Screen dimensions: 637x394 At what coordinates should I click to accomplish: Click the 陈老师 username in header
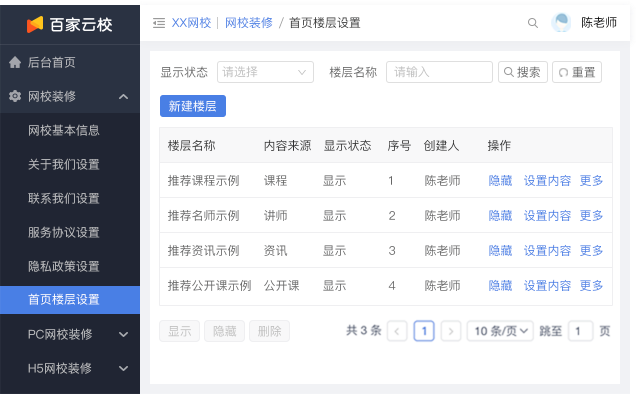tap(599, 23)
